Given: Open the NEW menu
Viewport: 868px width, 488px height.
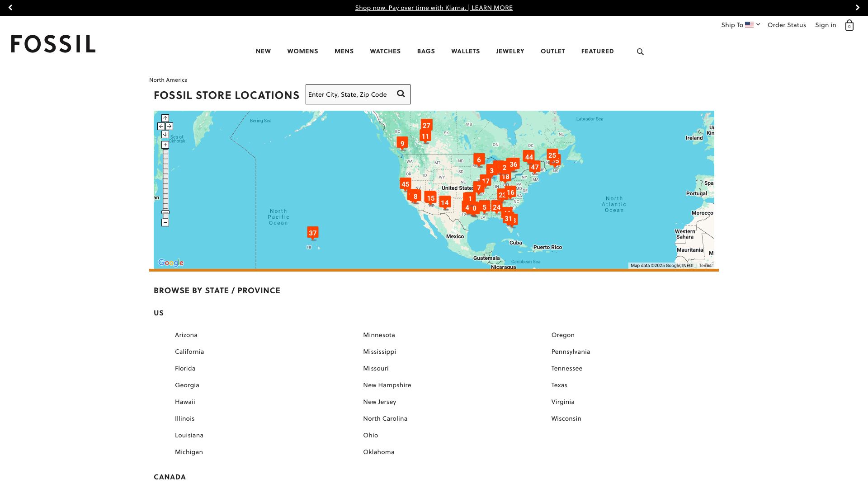Looking at the screenshot, I should click(263, 51).
